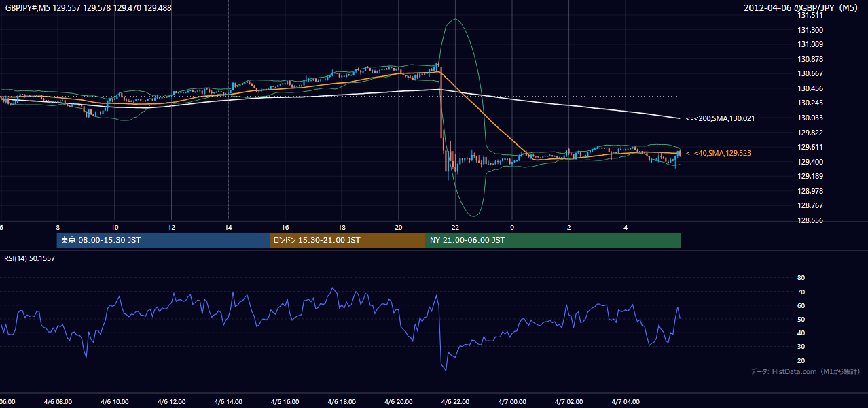
Task: Click the 4/6 10:00 bottom time label
Action: (x=115, y=402)
